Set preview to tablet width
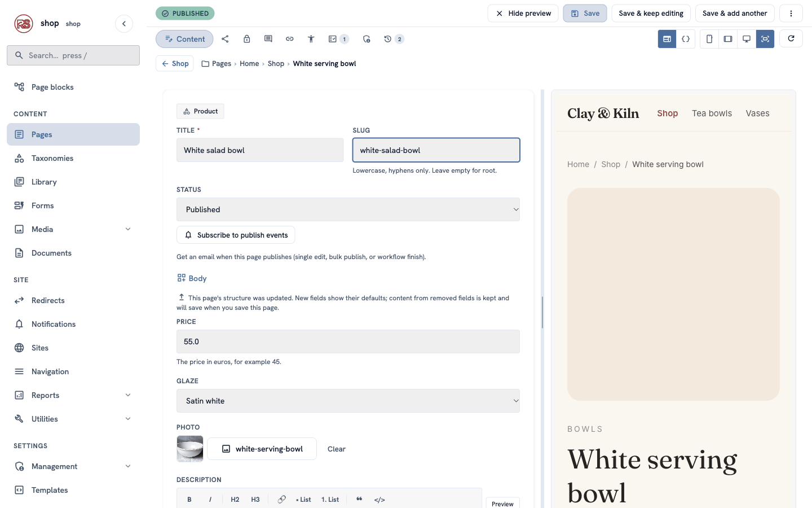This screenshot has width=812, height=508. (728, 39)
